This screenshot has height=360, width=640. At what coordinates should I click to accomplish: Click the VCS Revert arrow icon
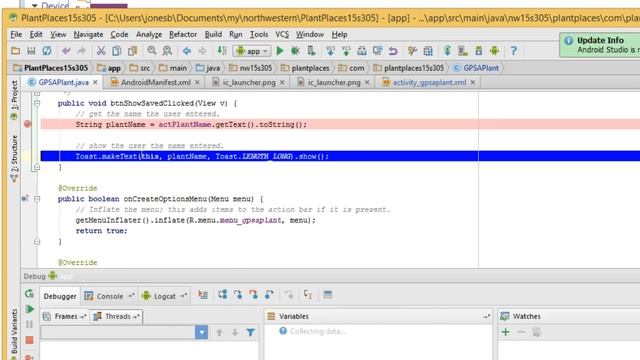pos(393,51)
